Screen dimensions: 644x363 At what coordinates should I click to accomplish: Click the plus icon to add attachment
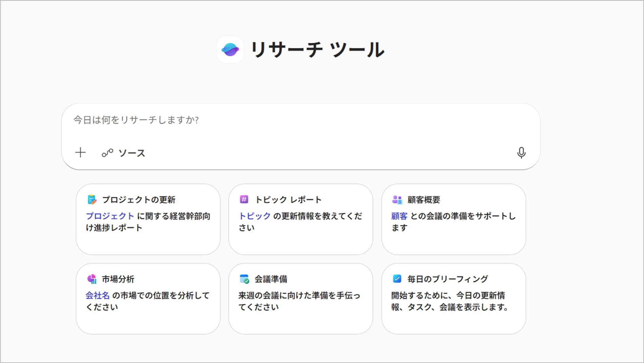point(80,153)
